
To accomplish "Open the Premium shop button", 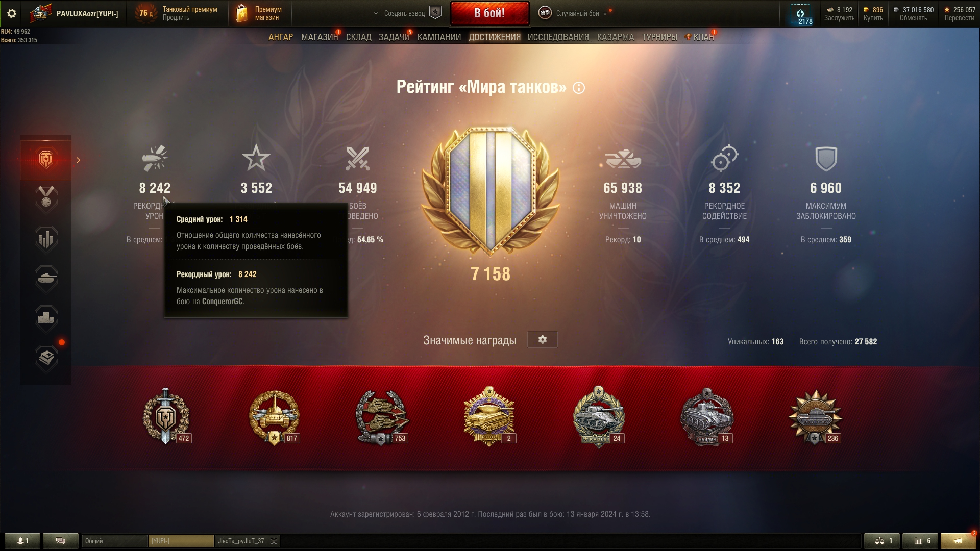I will pyautogui.click(x=259, y=14).
